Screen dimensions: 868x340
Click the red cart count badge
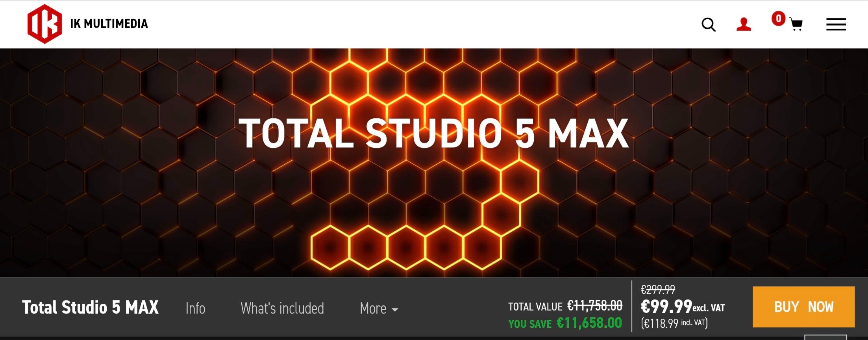(x=778, y=19)
